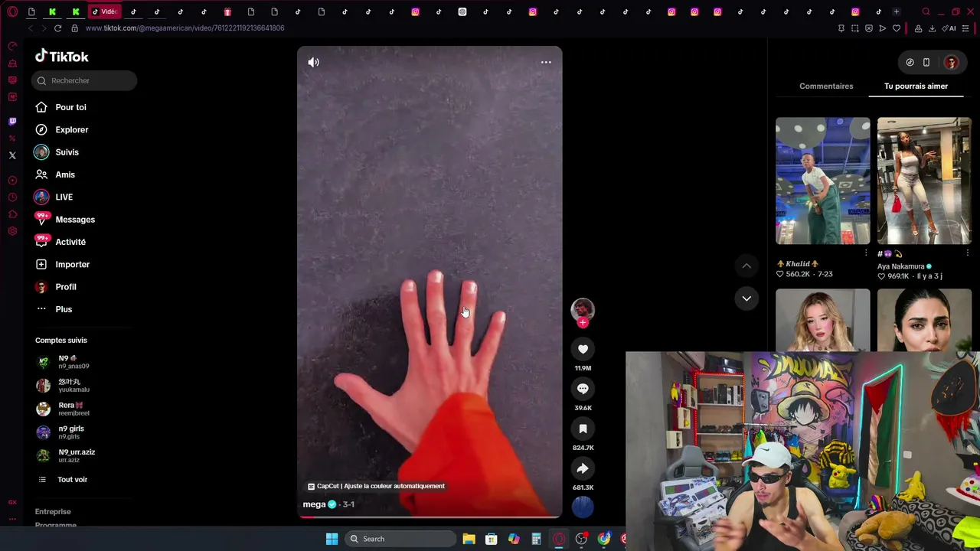980x551 pixels.
Task: Go to the next video with down chevron
Action: 746,298
